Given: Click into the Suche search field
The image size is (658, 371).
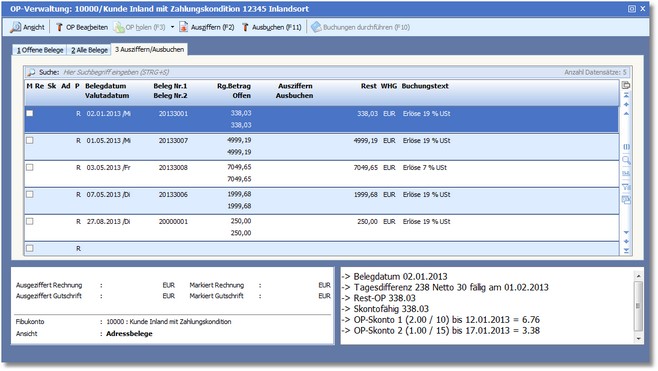Looking at the screenshot, I should [311, 72].
